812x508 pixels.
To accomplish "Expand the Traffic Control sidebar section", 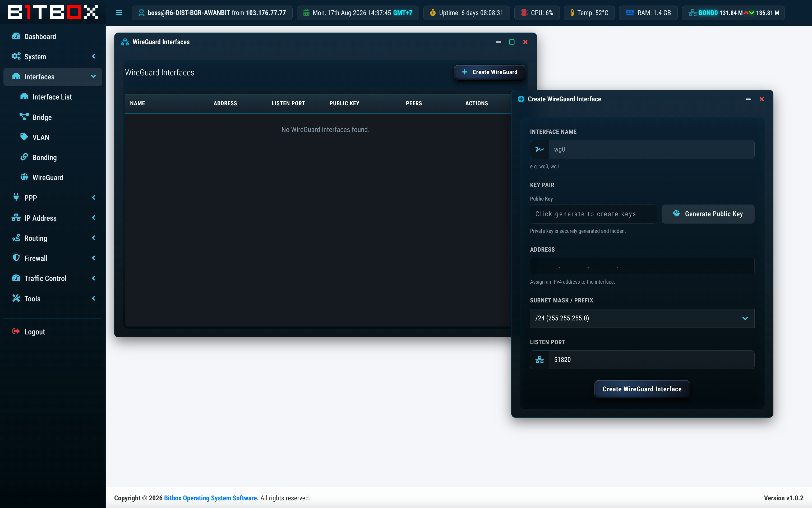I will pyautogui.click(x=53, y=279).
